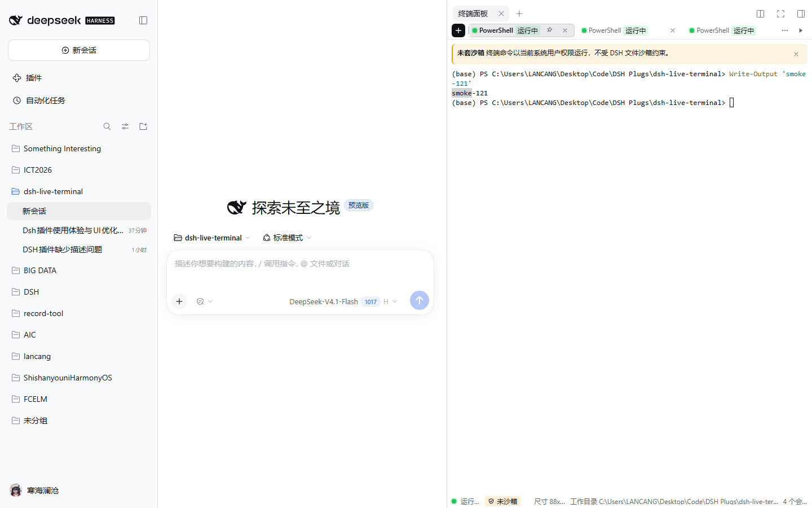Open the dsh-live-terminal workspace dropdown
The width and height of the screenshot is (812, 508).
[x=211, y=238]
